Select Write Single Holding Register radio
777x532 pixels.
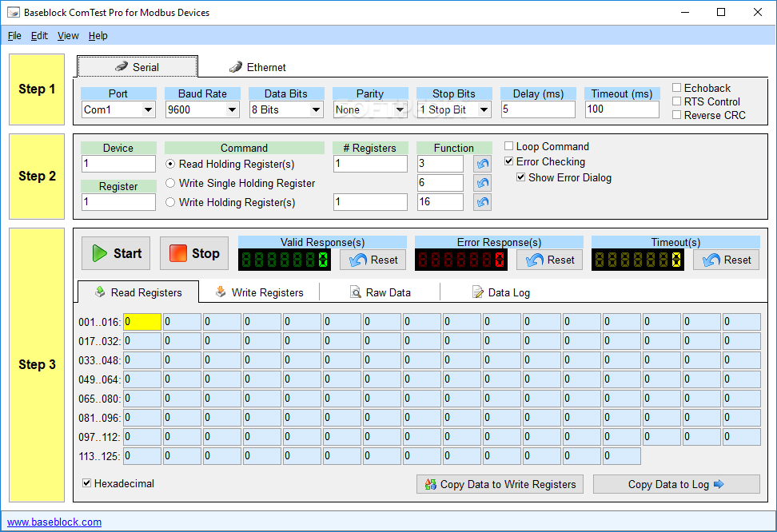170,183
